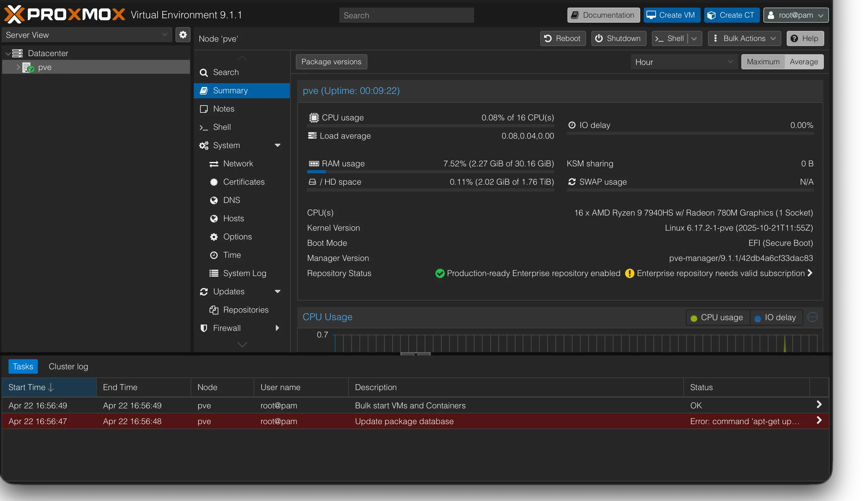Click the bottom panel collapse splitter handle
The height and width of the screenshot is (501, 868).
[x=415, y=354]
